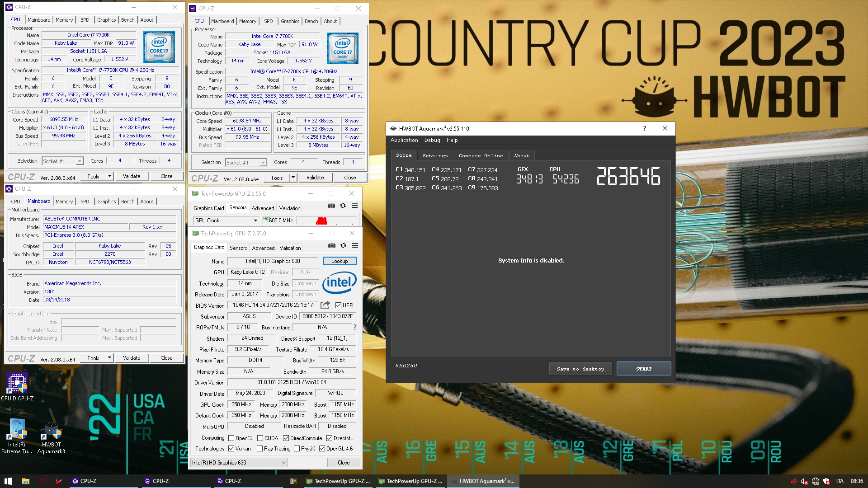
Task: Open the hamburger menu in GPU-Z Graphics Card window
Action: click(x=355, y=245)
